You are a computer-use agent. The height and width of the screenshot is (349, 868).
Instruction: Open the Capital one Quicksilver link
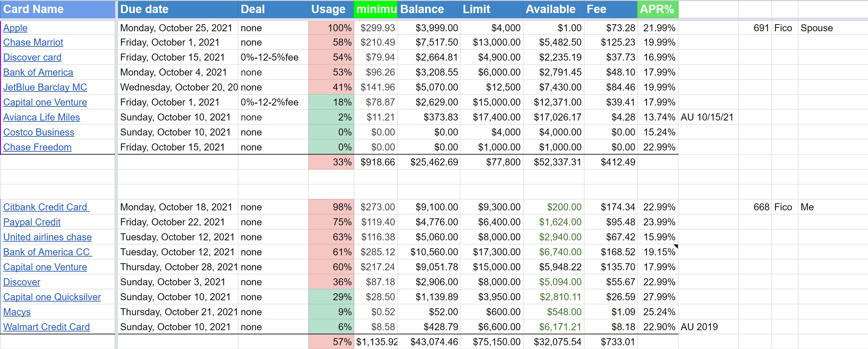[52, 297]
